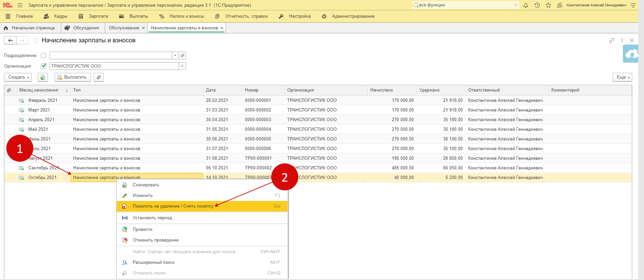
Task: Open the Еще dropdown menu
Action: (622, 77)
